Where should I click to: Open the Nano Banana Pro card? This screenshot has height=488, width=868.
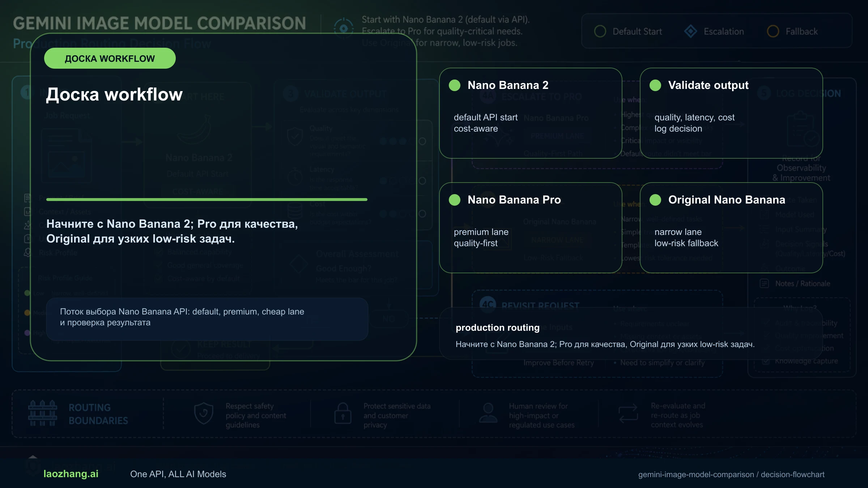click(x=531, y=228)
